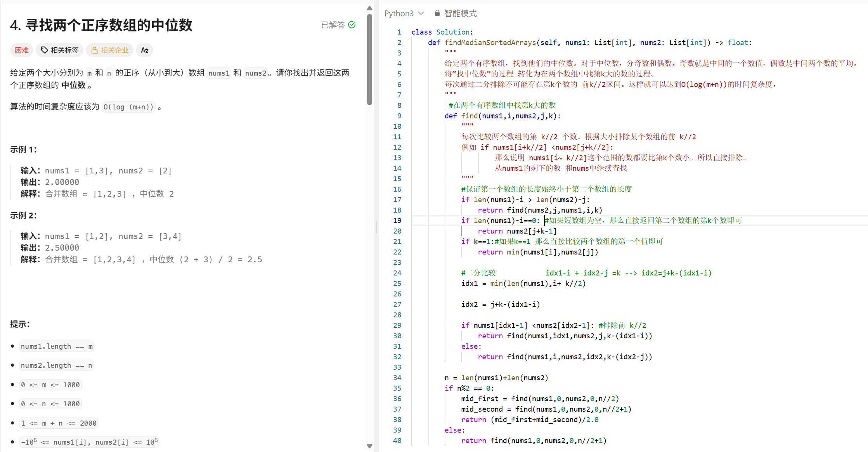Viewport: 868px width, 452px height.
Task: Click the 已解答 status label
Action: (333, 25)
